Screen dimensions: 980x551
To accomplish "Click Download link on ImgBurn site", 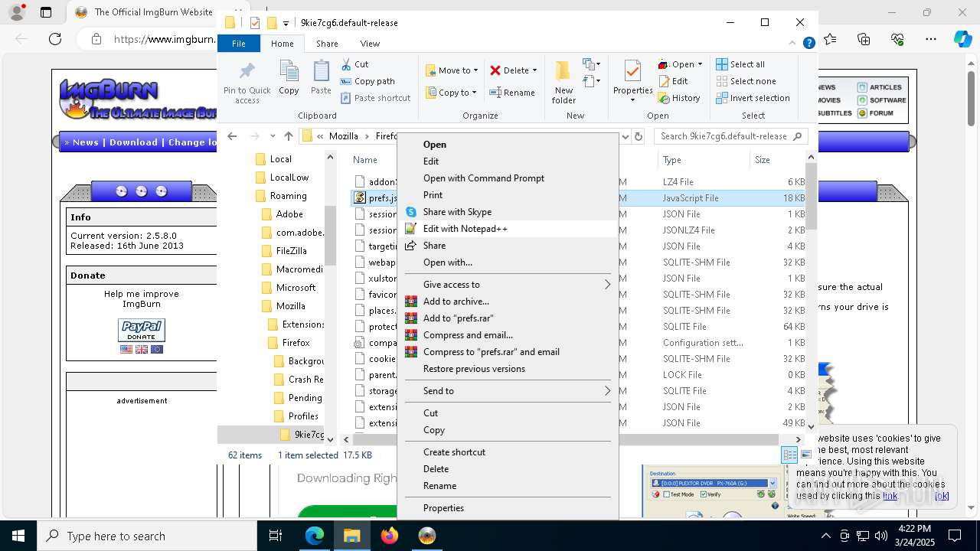I will (x=133, y=142).
